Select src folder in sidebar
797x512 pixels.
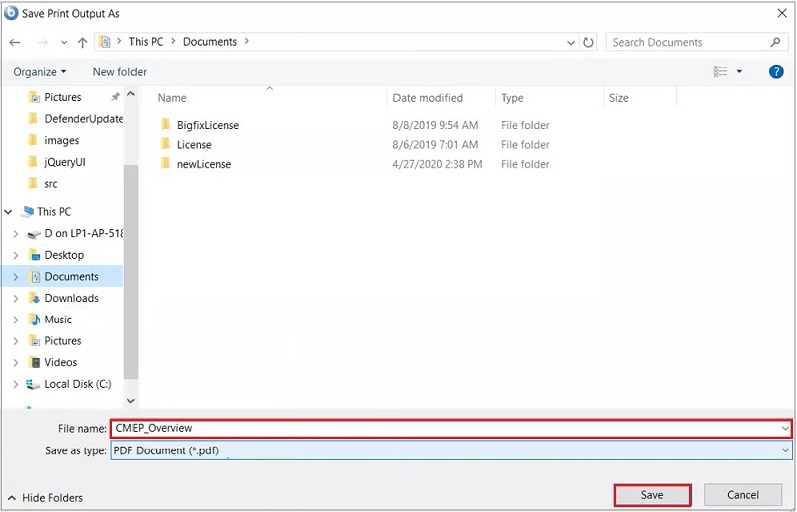pos(43,184)
